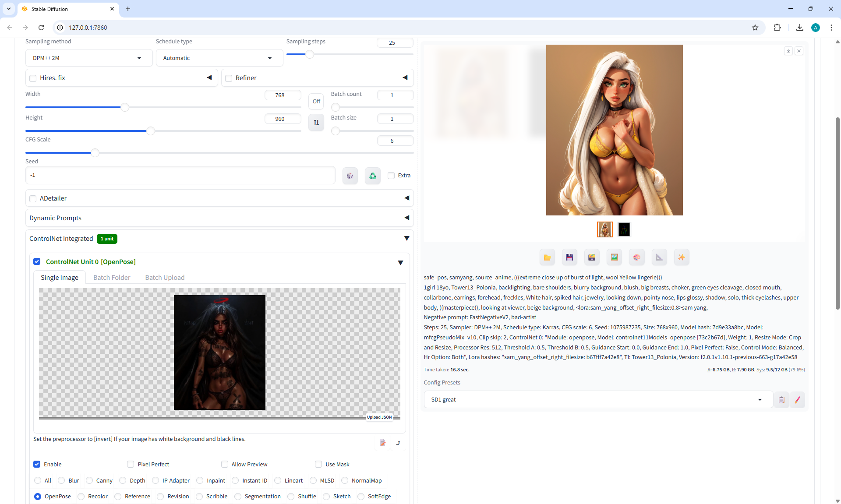Expand the Dynamic Prompts section
This screenshot has height=504, width=841.
[219, 218]
